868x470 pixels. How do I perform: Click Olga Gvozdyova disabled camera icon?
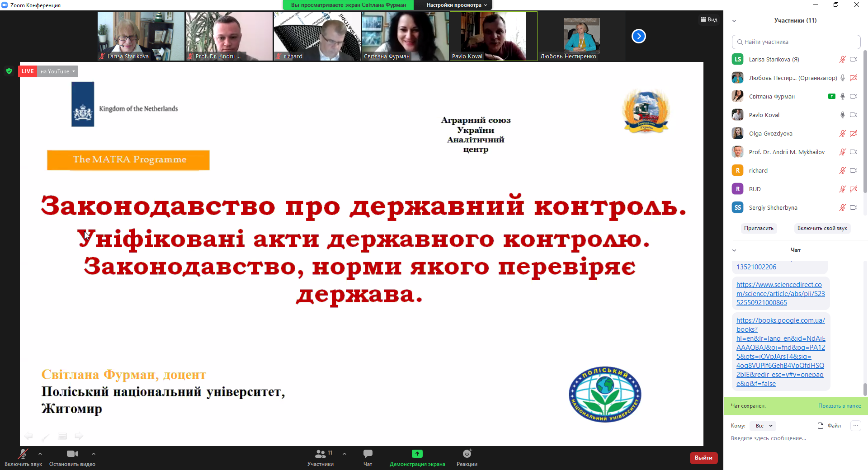point(854,133)
